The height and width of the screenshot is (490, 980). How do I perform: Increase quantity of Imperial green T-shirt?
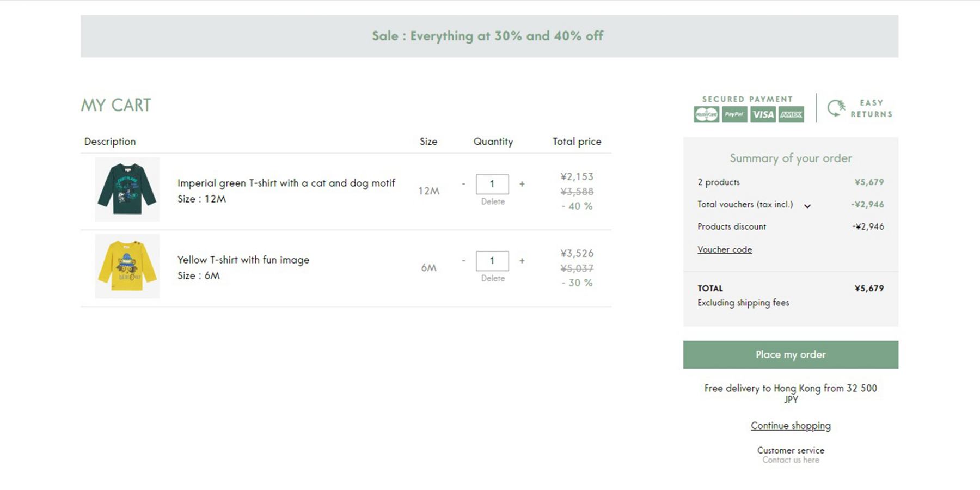[x=522, y=184]
